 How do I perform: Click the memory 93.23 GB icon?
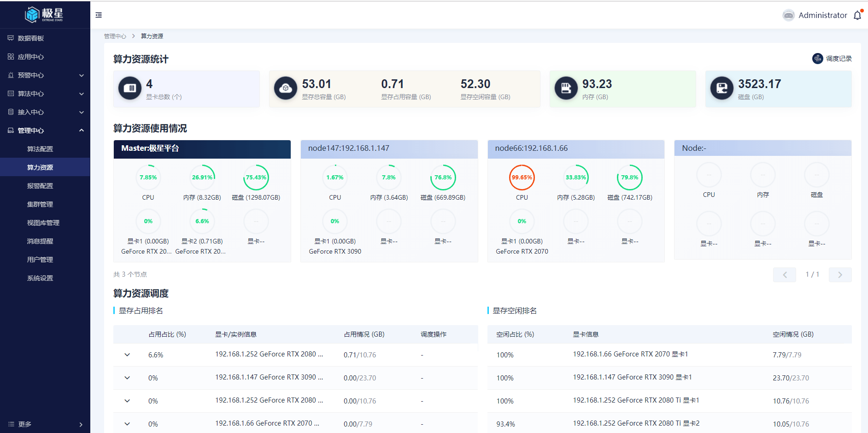pyautogui.click(x=566, y=88)
